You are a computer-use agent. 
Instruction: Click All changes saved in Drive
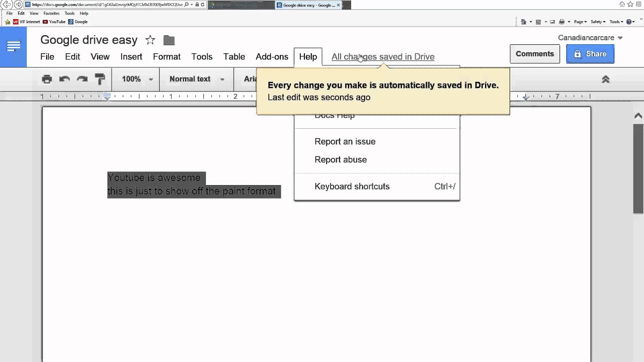(x=383, y=57)
